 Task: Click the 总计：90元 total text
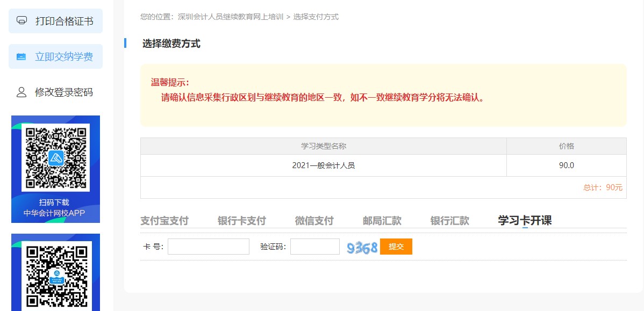click(603, 187)
